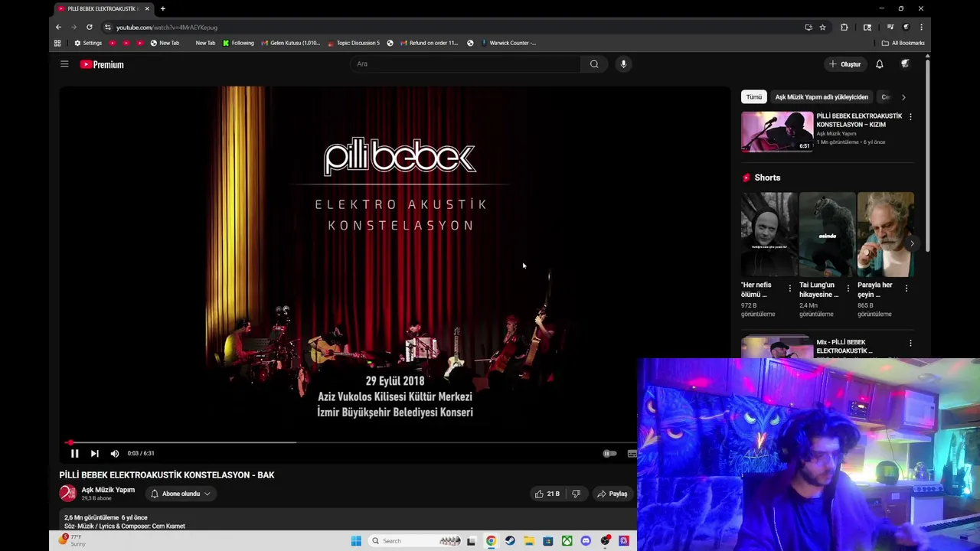Viewport: 980px width, 551px height.
Task: Skip to next video
Action: click(x=94, y=453)
